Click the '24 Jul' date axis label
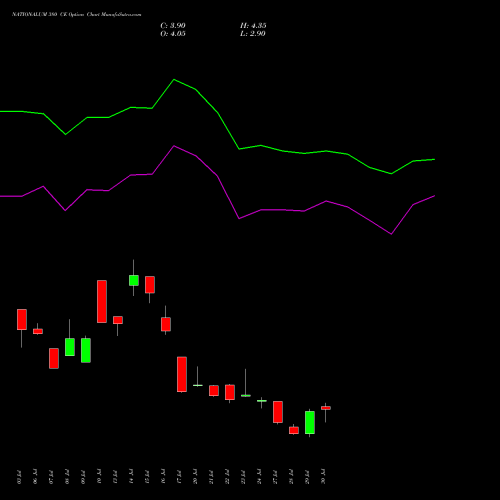Screen dimensions: 500x500 tap(259, 477)
